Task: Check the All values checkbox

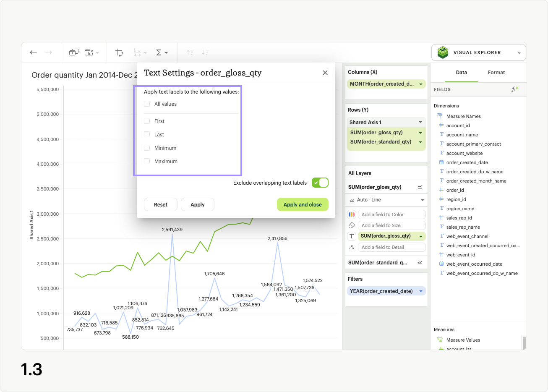Action: coord(147,104)
